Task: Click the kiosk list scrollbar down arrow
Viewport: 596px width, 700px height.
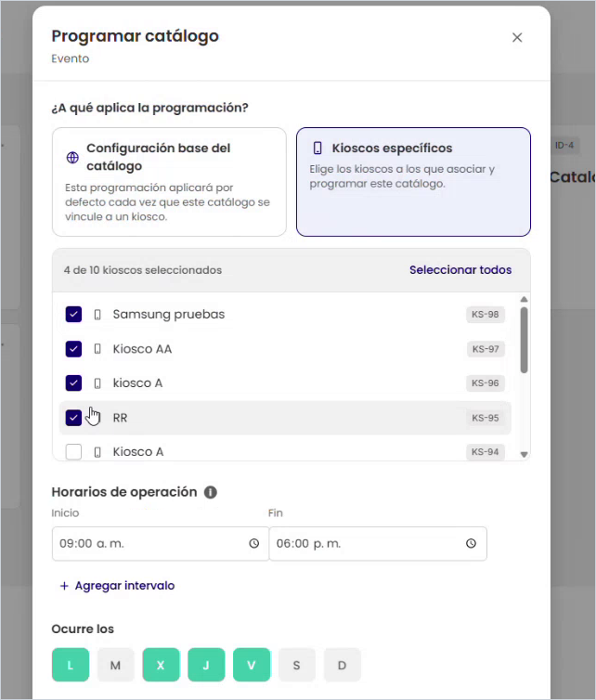Action: pos(525,455)
